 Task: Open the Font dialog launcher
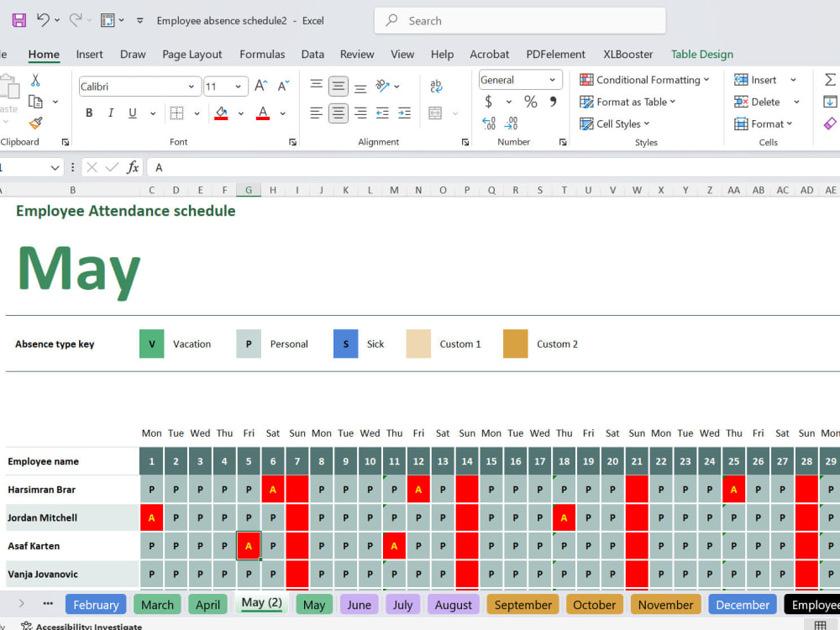[x=292, y=142]
